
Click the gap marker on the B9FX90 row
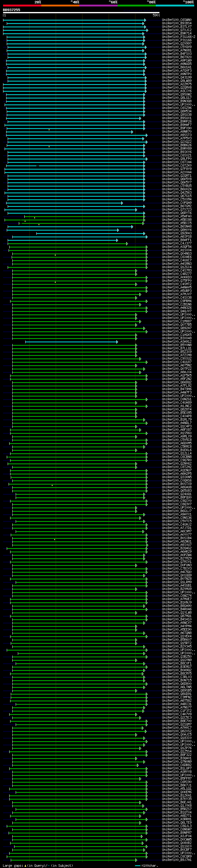pyautogui.click(x=49, y=129)
